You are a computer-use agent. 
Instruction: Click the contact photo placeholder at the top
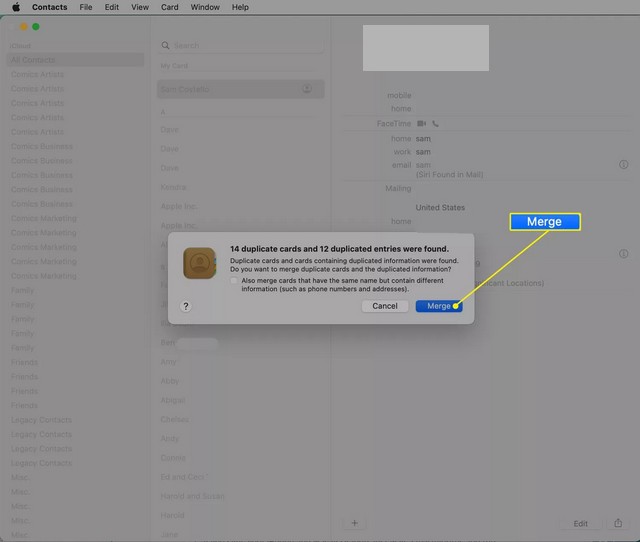pos(425,48)
